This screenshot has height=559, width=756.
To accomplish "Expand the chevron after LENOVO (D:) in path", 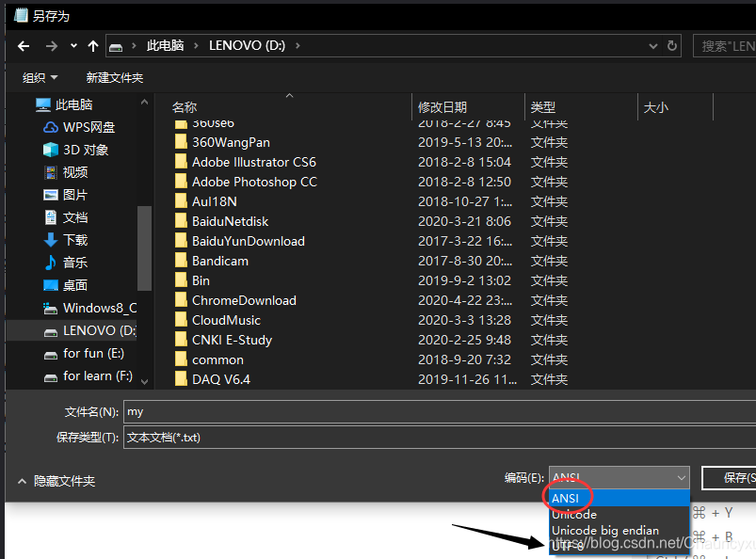I will coord(298,46).
